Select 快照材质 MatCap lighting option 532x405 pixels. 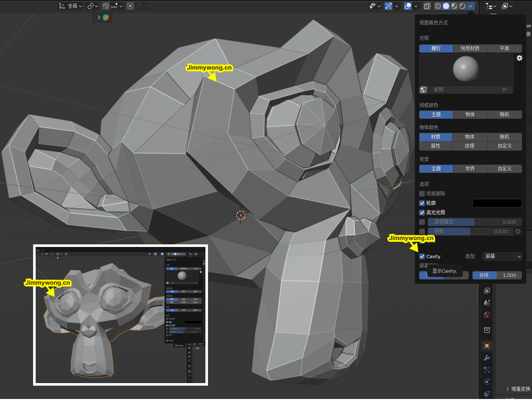tap(470, 49)
